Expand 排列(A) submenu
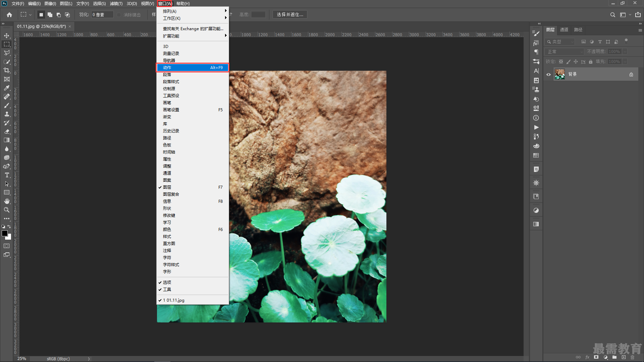This screenshot has height=362, width=644. (193, 11)
